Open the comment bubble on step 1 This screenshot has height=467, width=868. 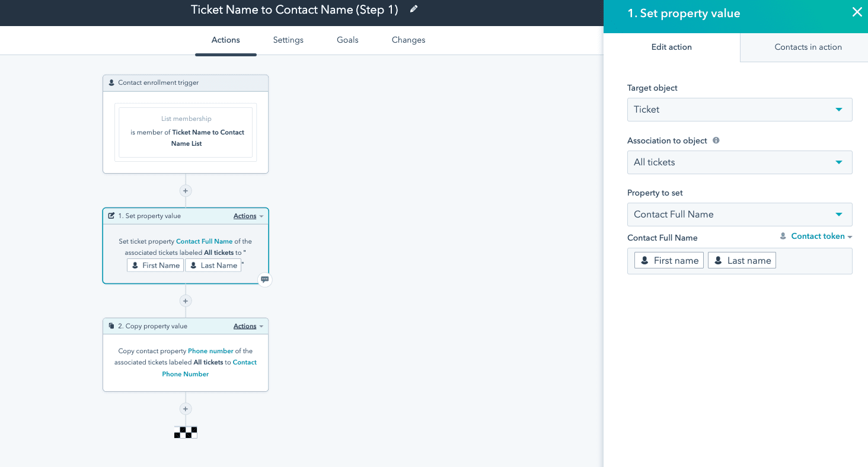pos(265,280)
